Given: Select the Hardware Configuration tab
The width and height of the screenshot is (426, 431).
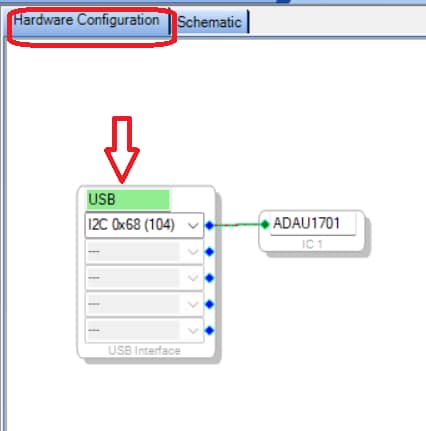Looking at the screenshot, I should 87,21.
